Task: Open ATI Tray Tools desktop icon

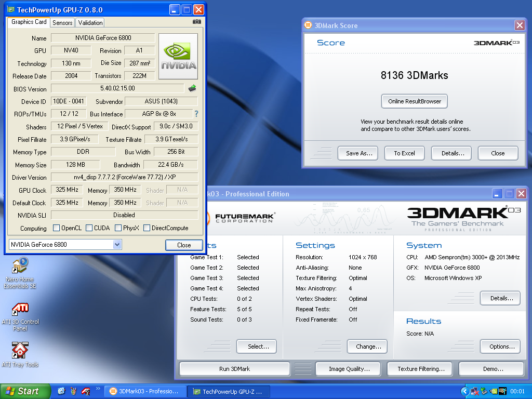Action: coord(20,355)
